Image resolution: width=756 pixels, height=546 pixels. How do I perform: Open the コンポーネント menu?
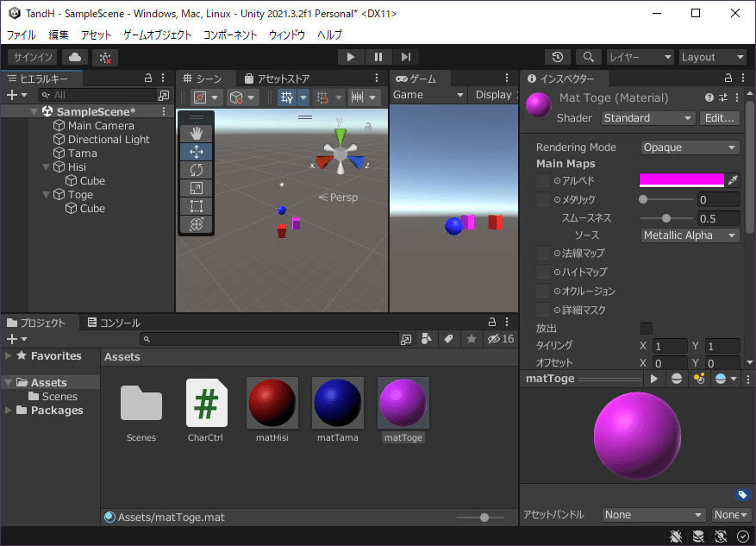coord(230,35)
